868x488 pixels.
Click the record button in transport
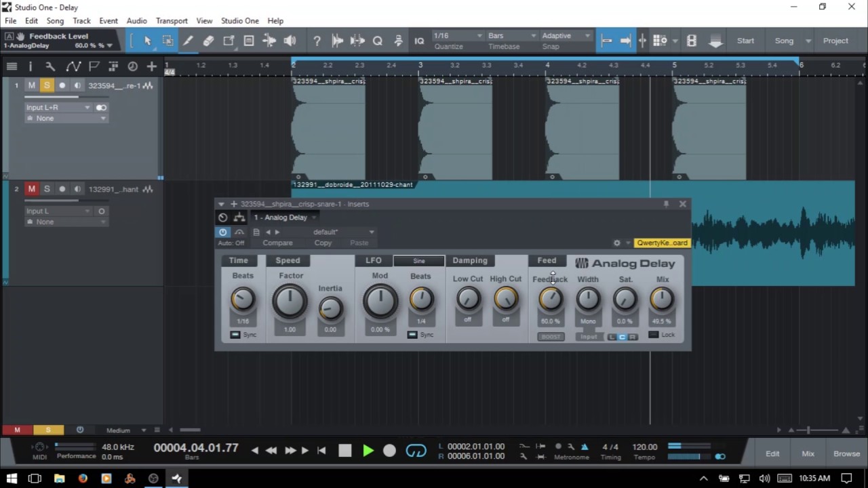point(389,451)
